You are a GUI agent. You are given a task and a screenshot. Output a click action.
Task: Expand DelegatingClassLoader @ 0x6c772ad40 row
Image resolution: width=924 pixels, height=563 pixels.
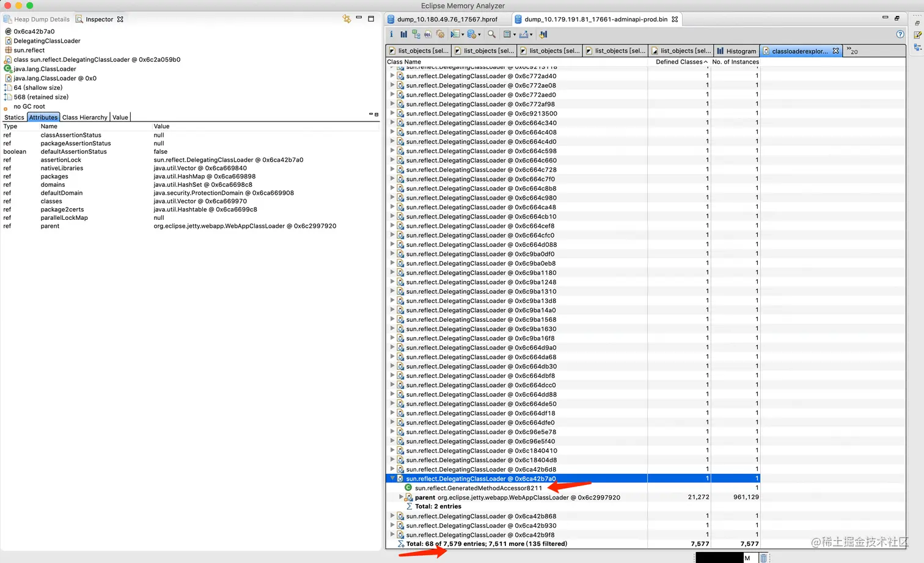392,76
